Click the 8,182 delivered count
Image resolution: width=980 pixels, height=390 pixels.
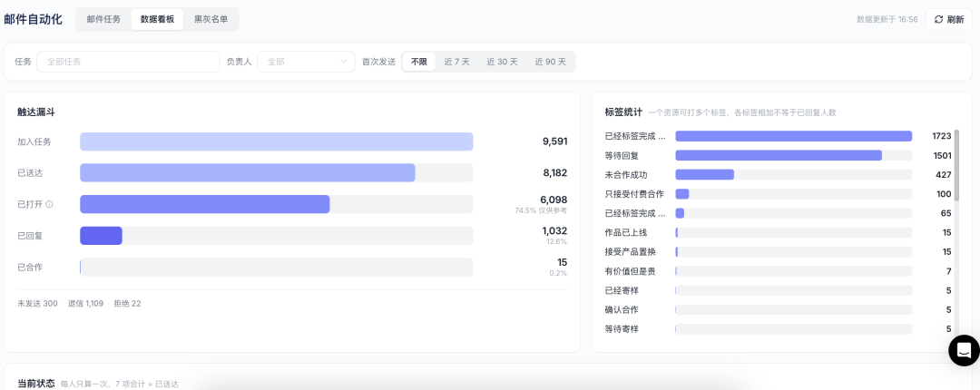[x=554, y=173]
